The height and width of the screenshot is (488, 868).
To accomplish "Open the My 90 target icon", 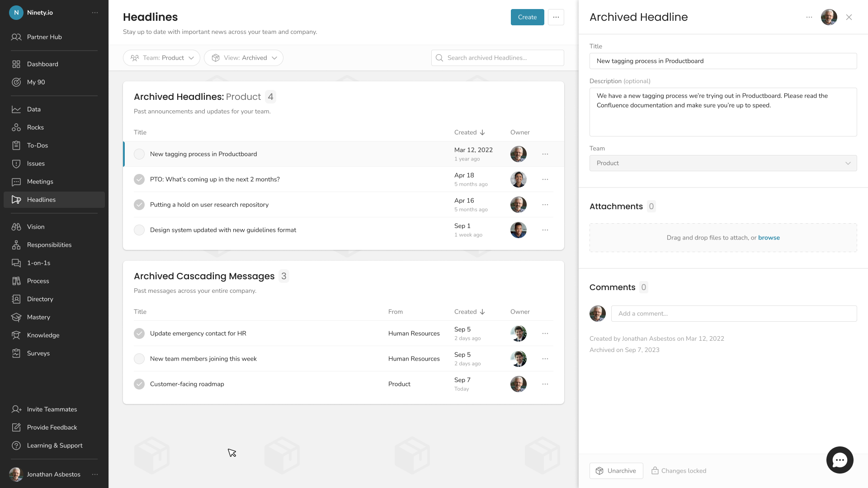I will click(x=16, y=82).
